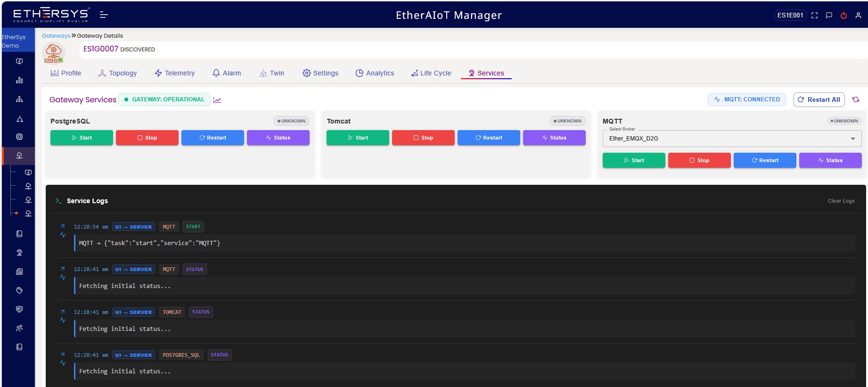Click the POSTGRES_SQL tag in the logs
868x387 pixels.
pyautogui.click(x=181, y=355)
